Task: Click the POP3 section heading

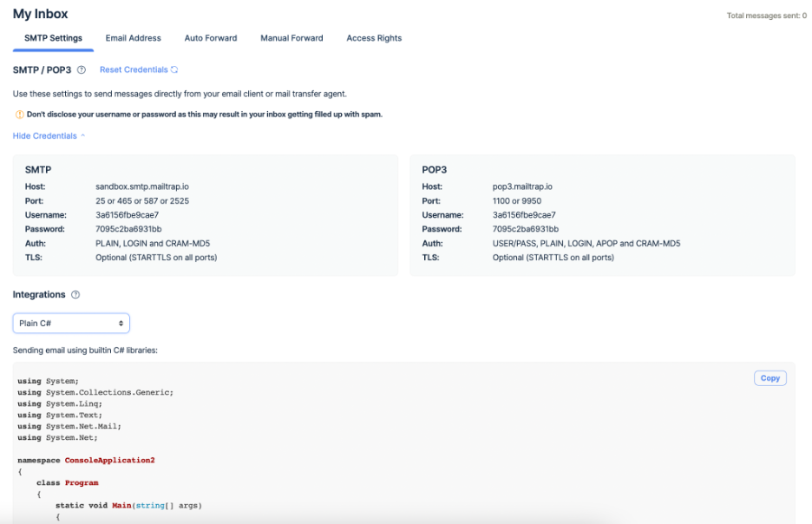Action: 434,170
